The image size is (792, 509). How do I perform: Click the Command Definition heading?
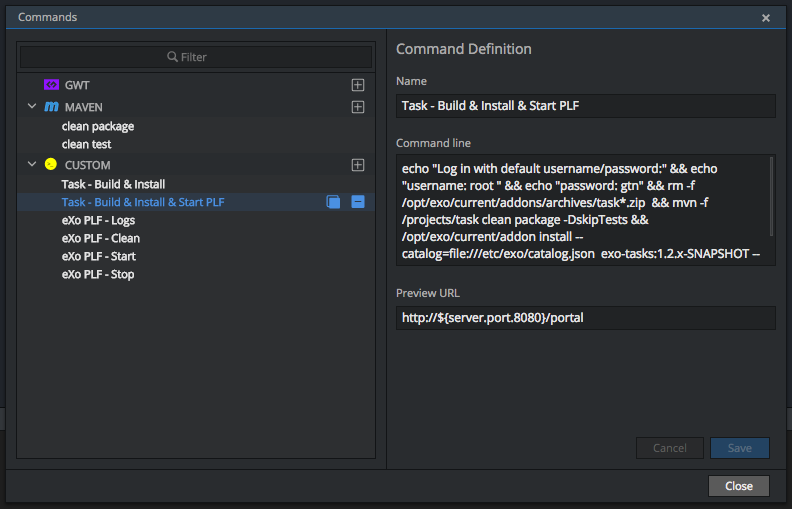point(464,49)
